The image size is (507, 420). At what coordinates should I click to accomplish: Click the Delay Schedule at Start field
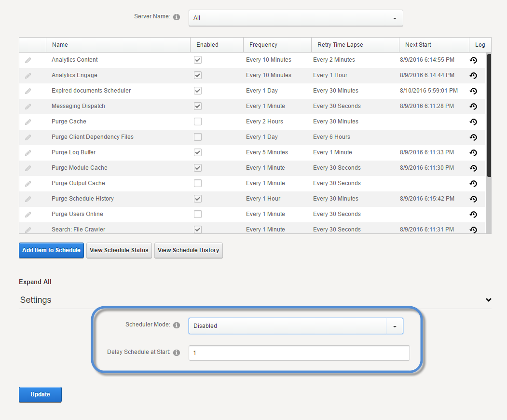tap(299, 353)
